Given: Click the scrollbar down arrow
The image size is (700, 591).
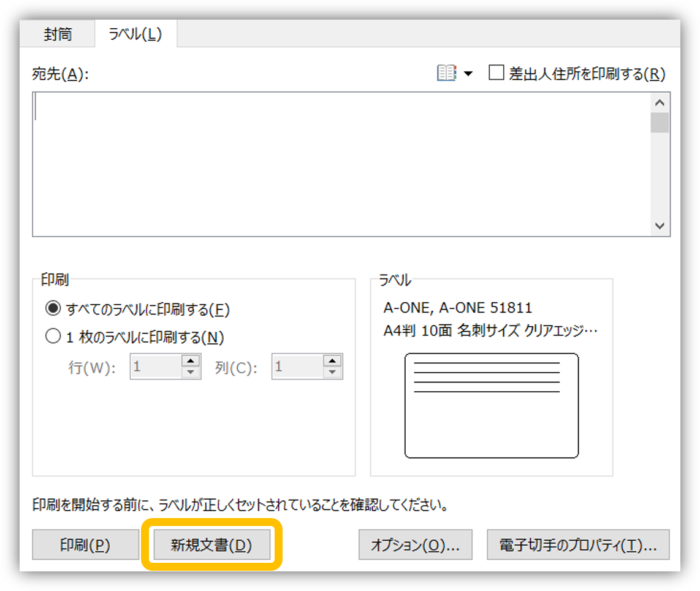Looking at the screenshot, I should 661,226.
